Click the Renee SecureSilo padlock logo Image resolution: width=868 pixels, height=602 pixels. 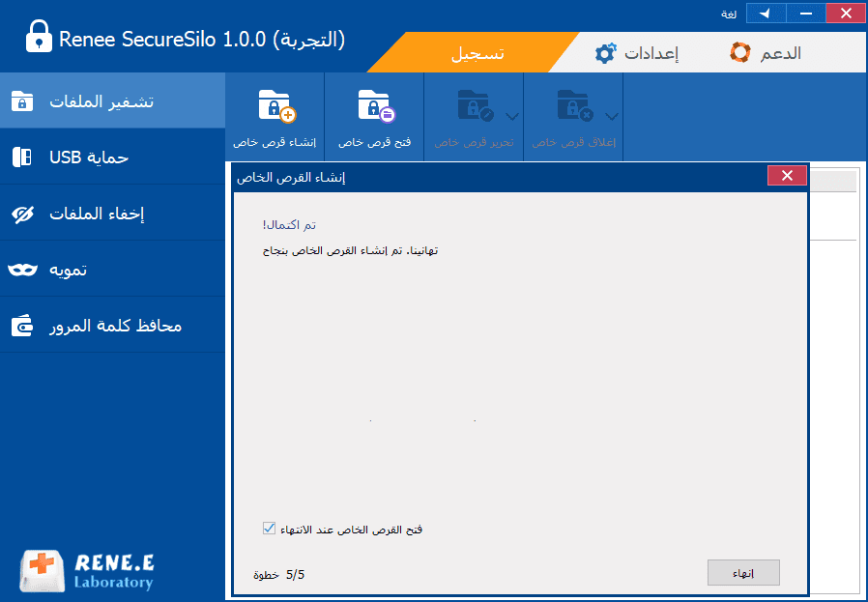[39, 37]
